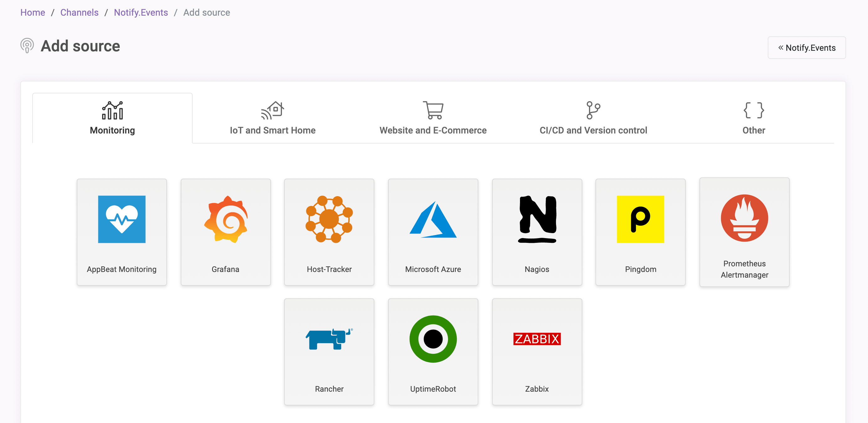The image size is (868, 423).
Task: Click the UptimeRobot green circle logo
Action: [433, 339]
